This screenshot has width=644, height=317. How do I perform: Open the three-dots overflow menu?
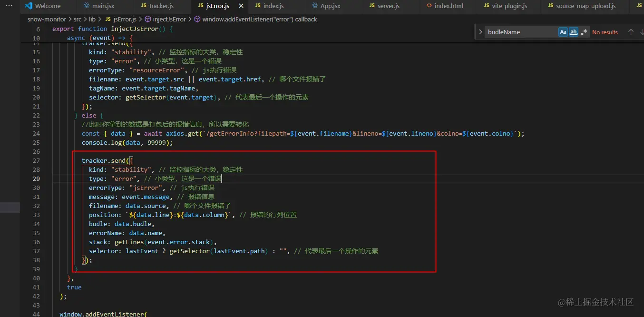point(9,6)
